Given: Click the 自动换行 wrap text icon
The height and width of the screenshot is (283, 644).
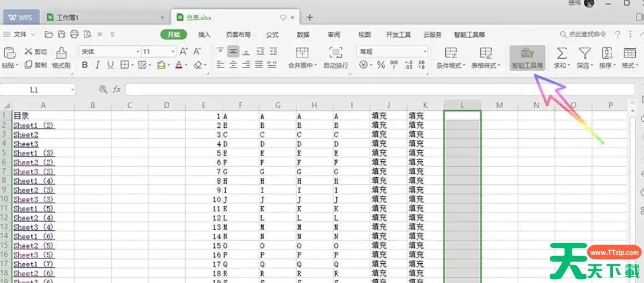Looking at the screenshot, I should point(336,53).
